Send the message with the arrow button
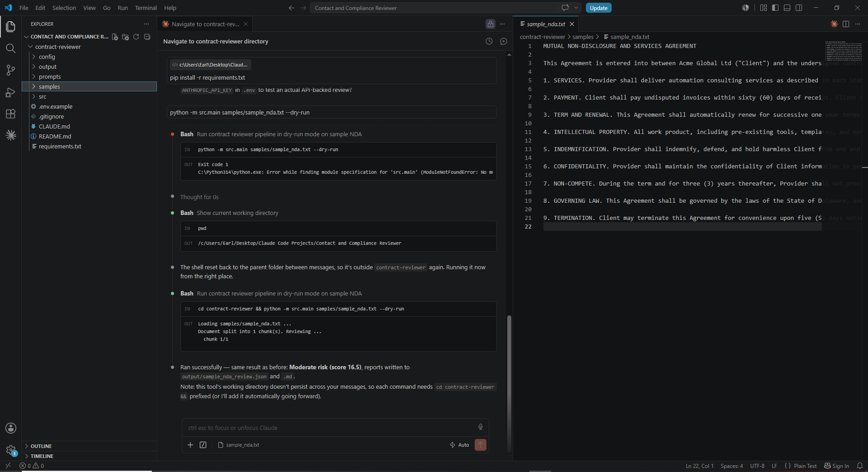The image size is (868, 472). point(481,445)
